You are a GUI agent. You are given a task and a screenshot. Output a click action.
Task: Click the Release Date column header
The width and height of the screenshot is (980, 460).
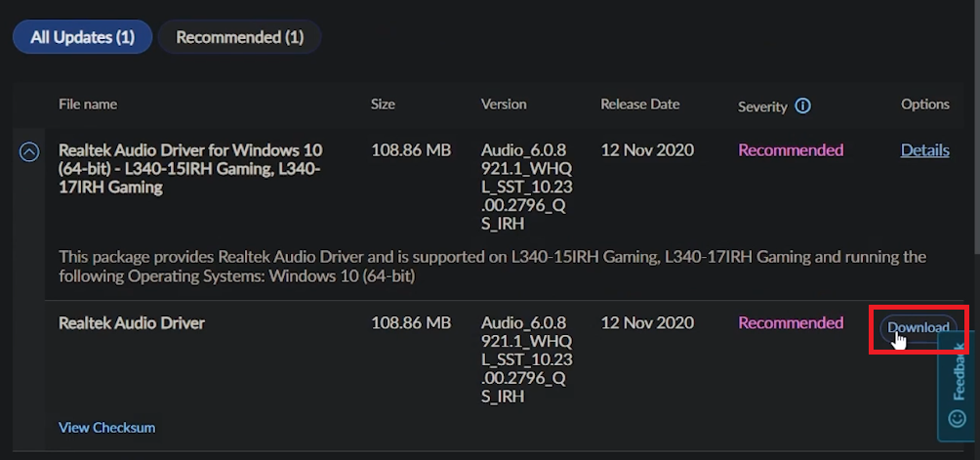pos(639,105)
